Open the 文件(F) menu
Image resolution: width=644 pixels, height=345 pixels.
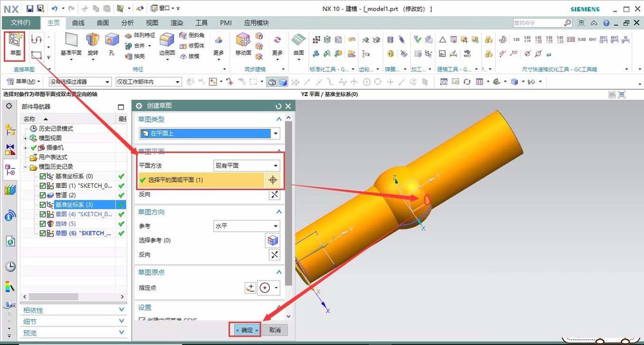[21, 23]
